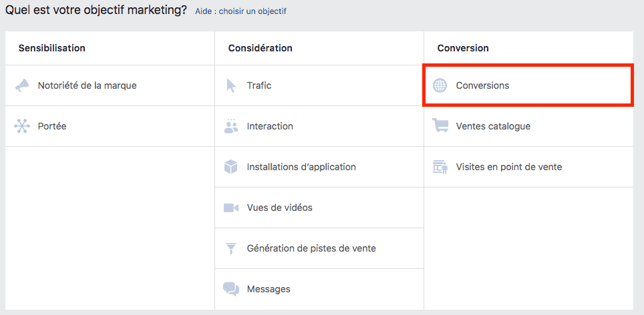Click the Ventes catalogue shopping cart icon

pos(440,126)
